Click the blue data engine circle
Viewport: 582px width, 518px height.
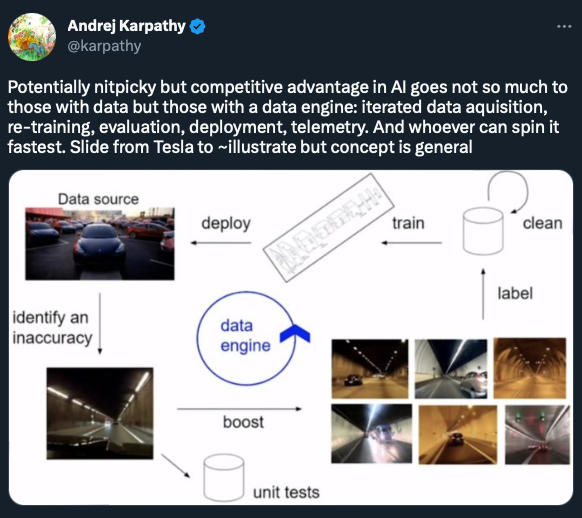tap(246, 338)
